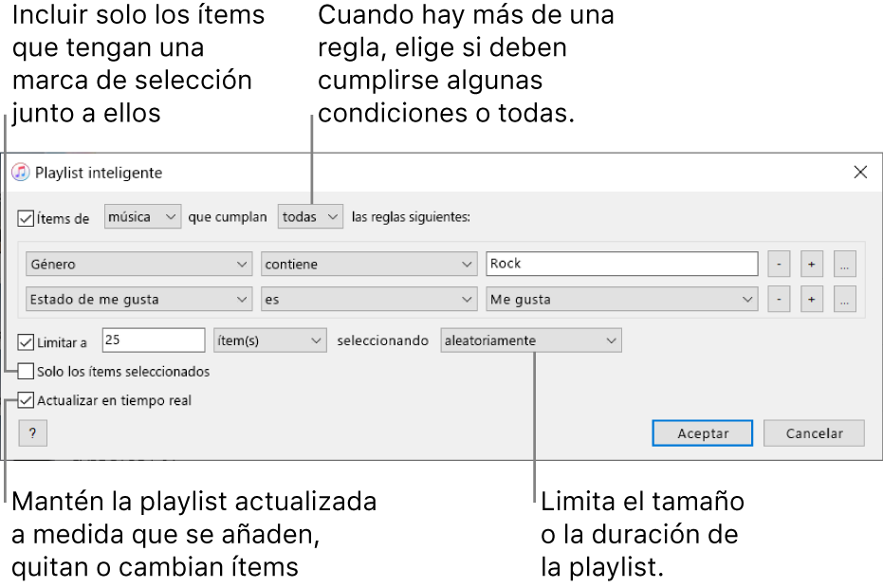Open nested rule options for the Rock rule
Viewport: 883px width, 588px height.
pos(844,264)
